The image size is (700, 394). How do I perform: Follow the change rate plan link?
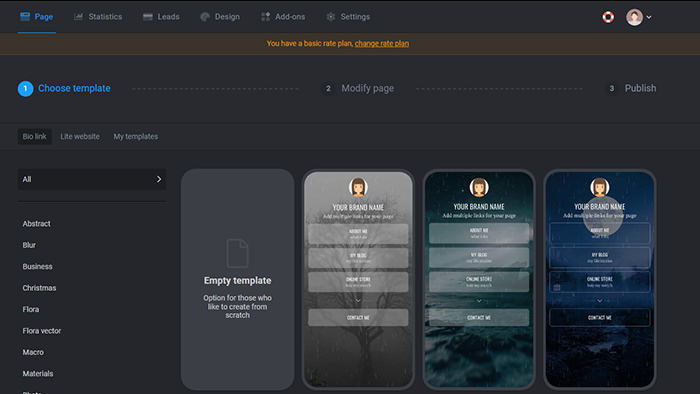pyautogui.click(x=382, y=43)
